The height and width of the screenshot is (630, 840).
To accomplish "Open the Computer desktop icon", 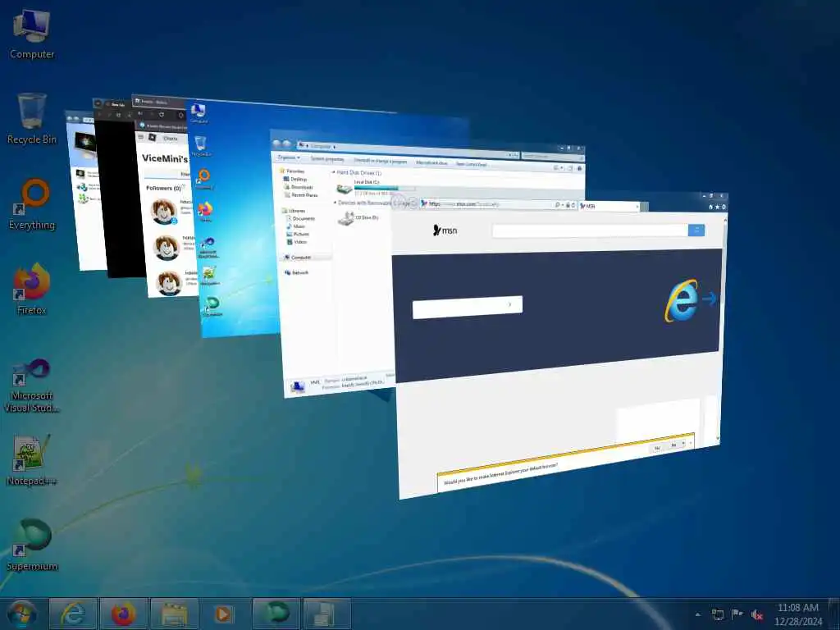I will (x=32, y=33).
